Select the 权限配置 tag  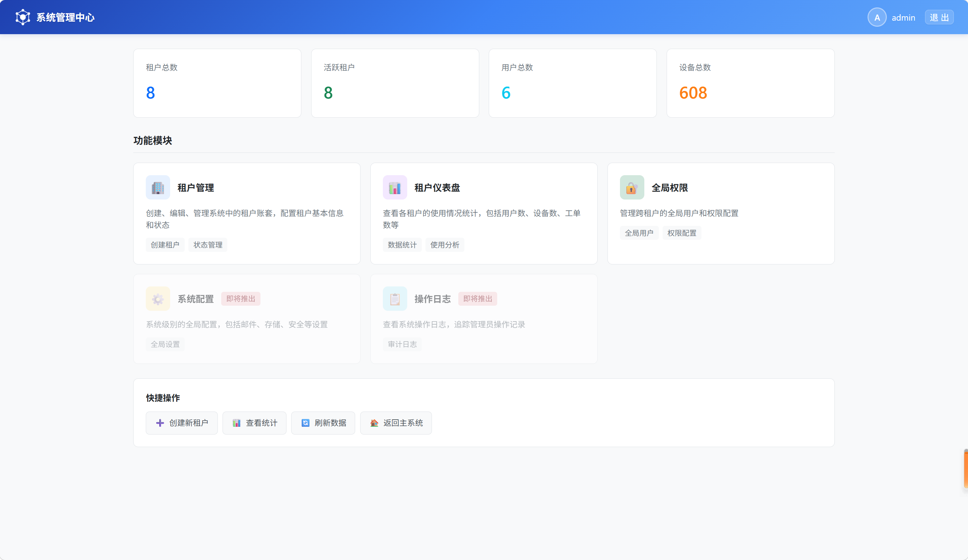(x=682, y=233)
